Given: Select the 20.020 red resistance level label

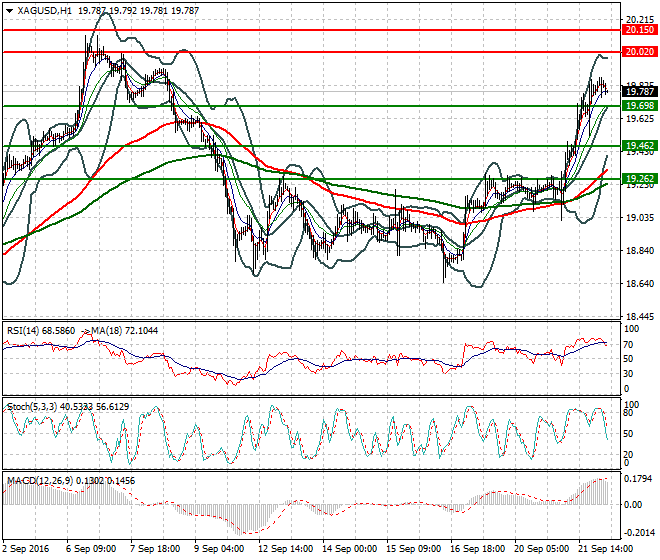Looking at the screenshot, I should pyautogui.click(x=640, y=52).
